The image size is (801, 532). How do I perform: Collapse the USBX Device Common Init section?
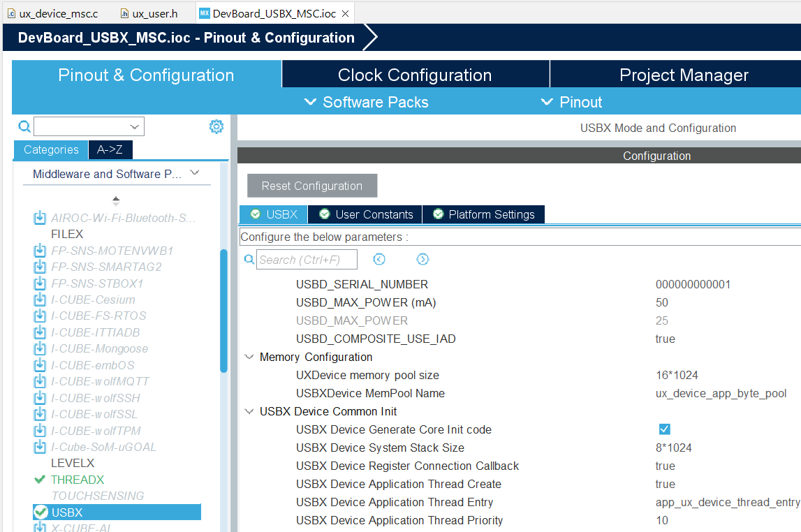click(x=249, y=411)
